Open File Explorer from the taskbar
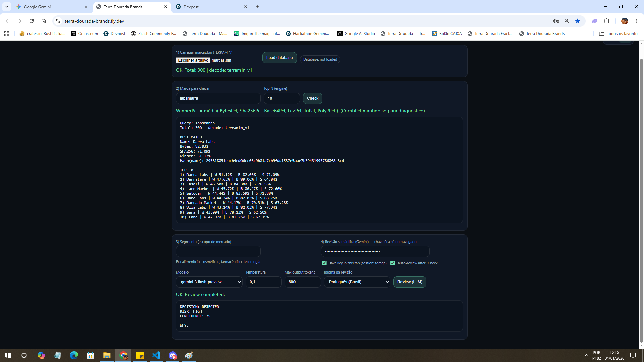644x362 pixels. (x=107, y=355)
